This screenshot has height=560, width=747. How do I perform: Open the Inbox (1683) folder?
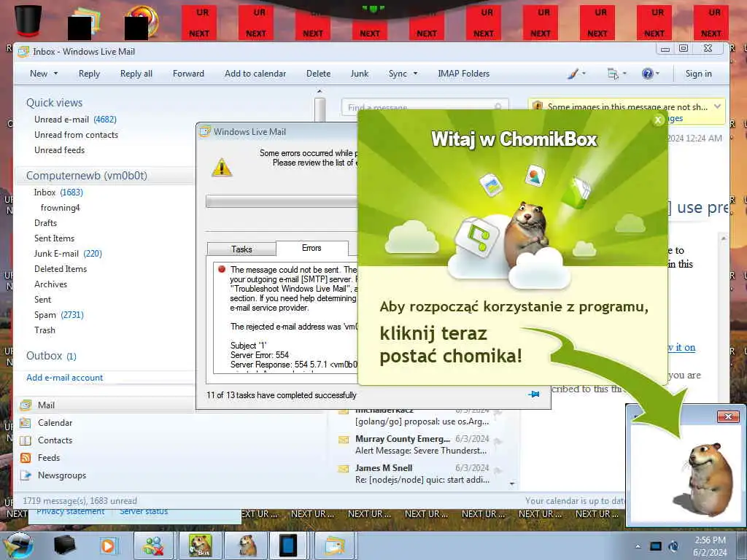[58, 192]
